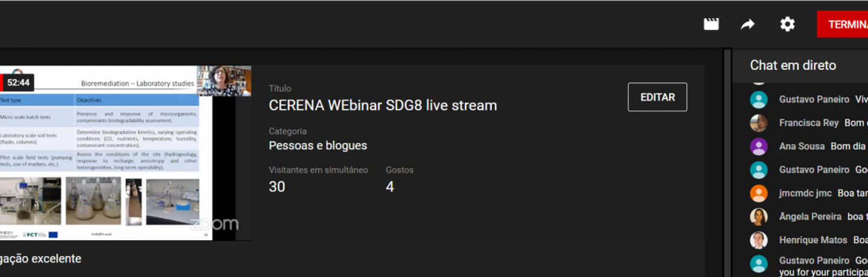This screenshot has width=868, height=277.
Task: Open the settings gear icon
Action: click(x=787, y=24)
